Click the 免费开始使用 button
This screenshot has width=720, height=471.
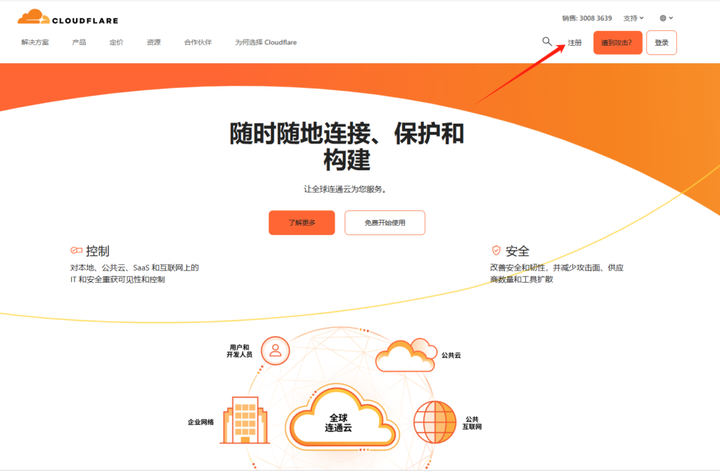(x=385, y=223)
